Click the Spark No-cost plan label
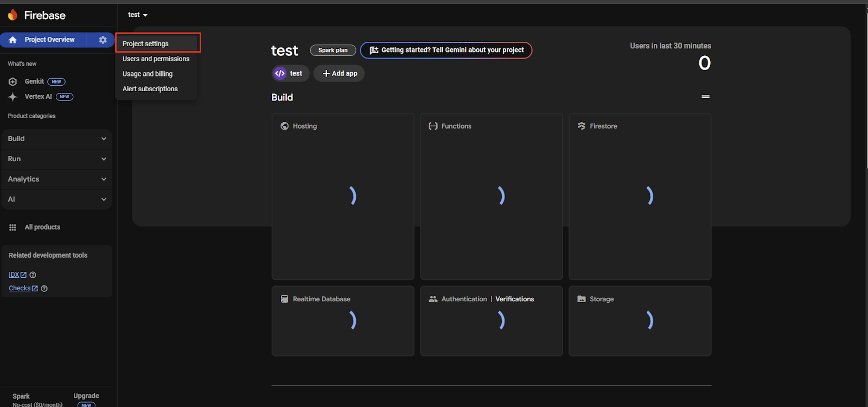 pyautogui.click(x=37, y=400)
